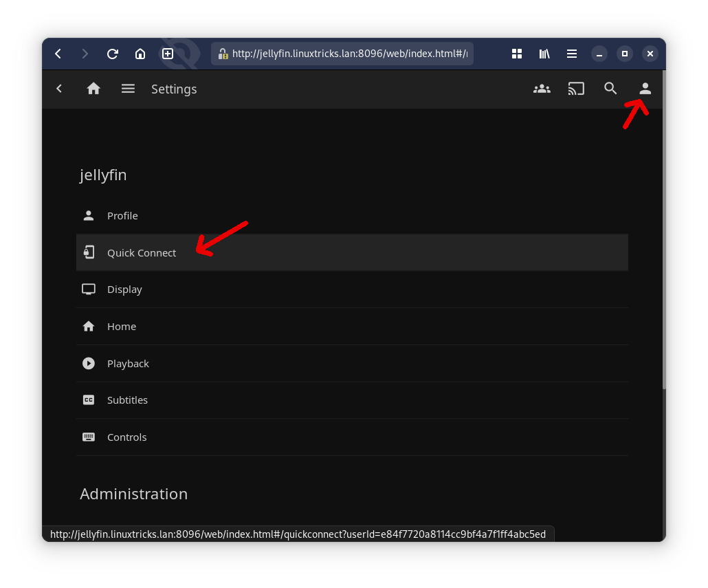Open the Jellyfin home icon in header
The image size is (708, 588).
tap(93, 89)
